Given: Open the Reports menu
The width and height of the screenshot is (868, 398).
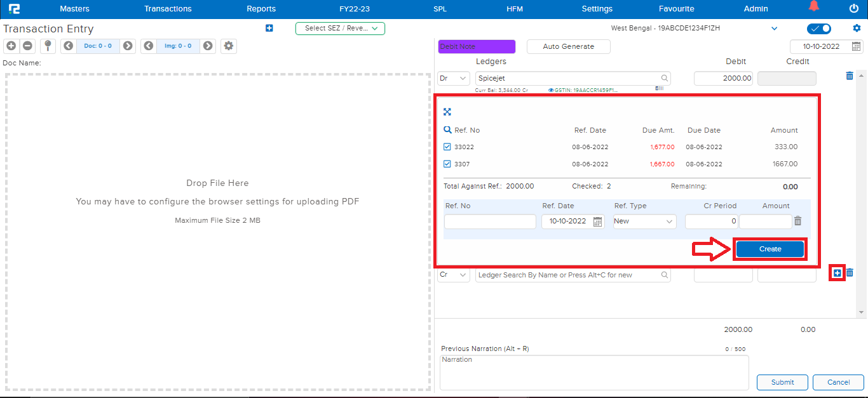Looking at the screenshot, I should coord(261,9).
